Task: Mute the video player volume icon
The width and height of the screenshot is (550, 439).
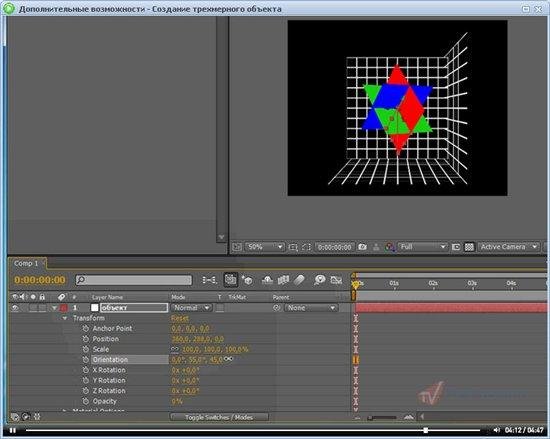Action: pos(496,430)
